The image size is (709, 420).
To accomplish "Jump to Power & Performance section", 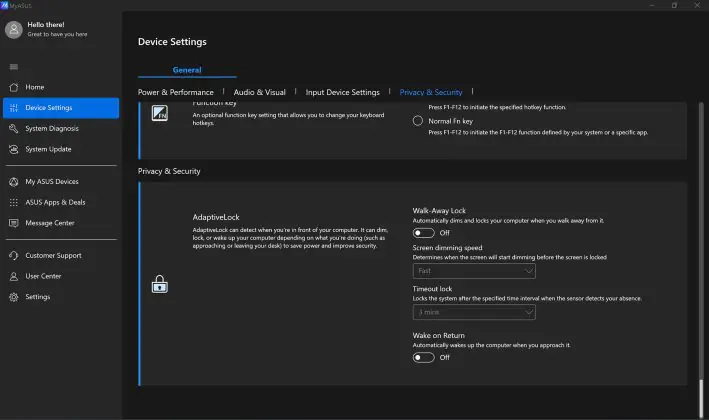I will click(x=175, y=92).
